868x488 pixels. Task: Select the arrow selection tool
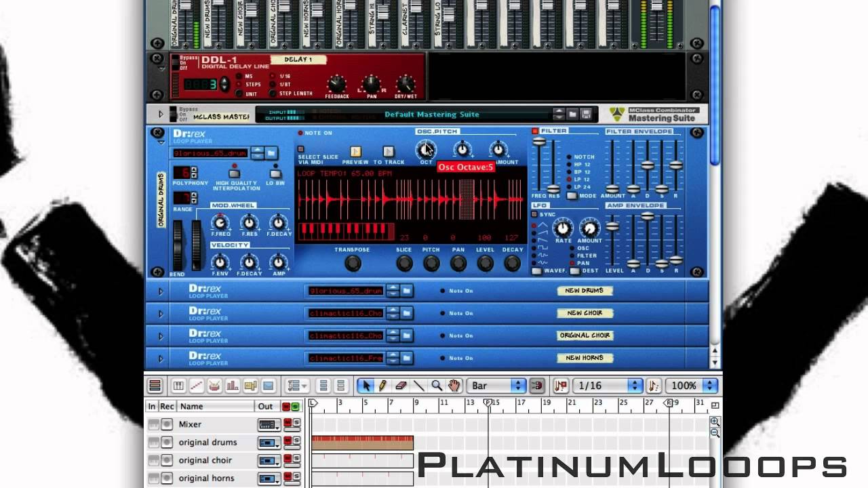pos(366,386)
